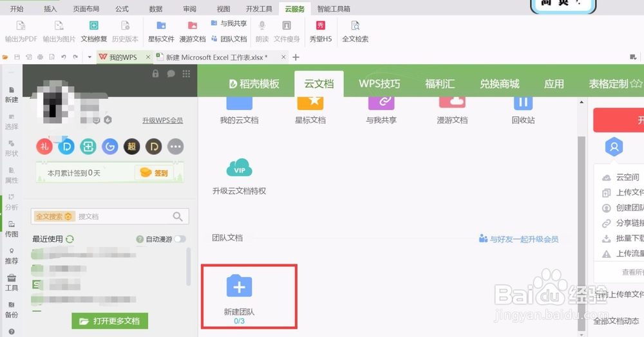Click the chat bubble icon in profile header
Screen dimensions: 644x337
[x=171, y=74]
